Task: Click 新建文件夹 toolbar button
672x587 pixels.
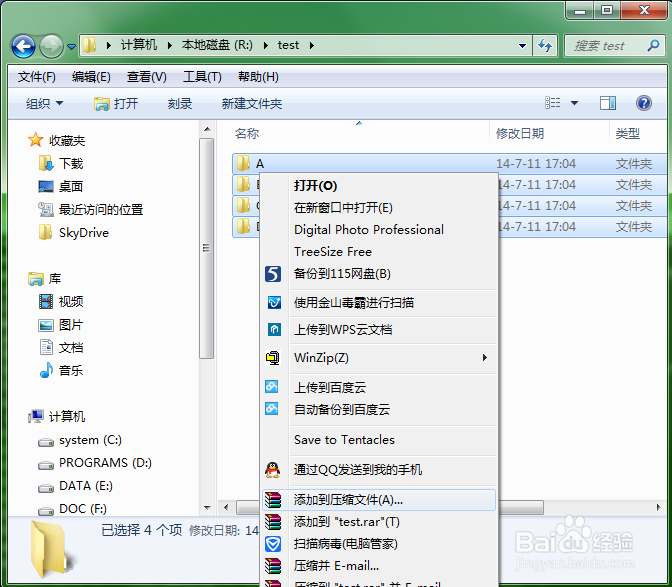Action: tap(252, 103)
